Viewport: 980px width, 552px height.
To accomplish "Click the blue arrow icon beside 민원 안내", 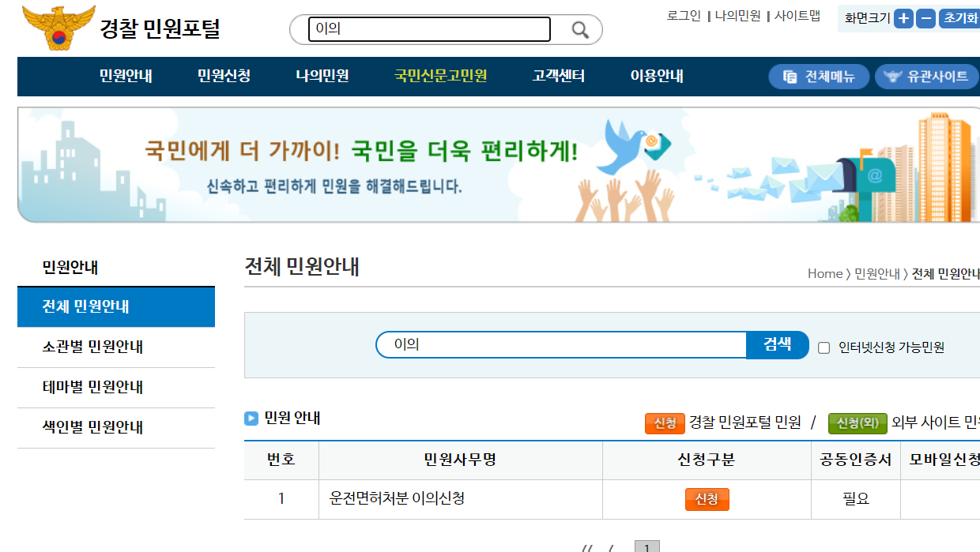I will pos(251,419).
